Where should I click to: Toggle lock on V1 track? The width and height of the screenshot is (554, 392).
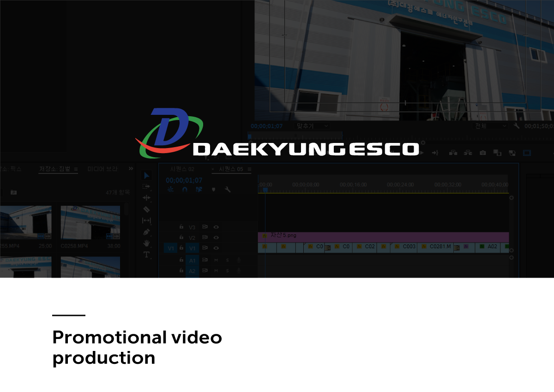coord(181,248)
